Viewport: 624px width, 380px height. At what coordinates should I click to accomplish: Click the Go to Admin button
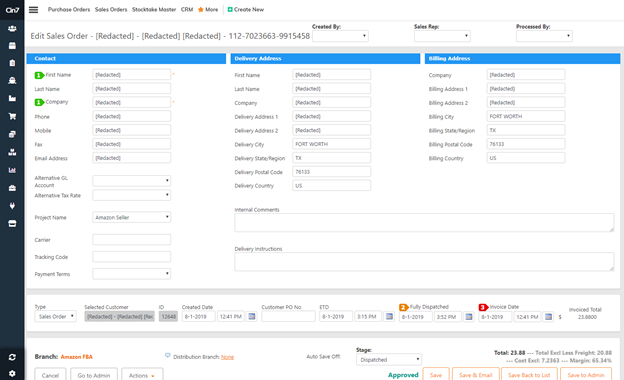[94, 375]
